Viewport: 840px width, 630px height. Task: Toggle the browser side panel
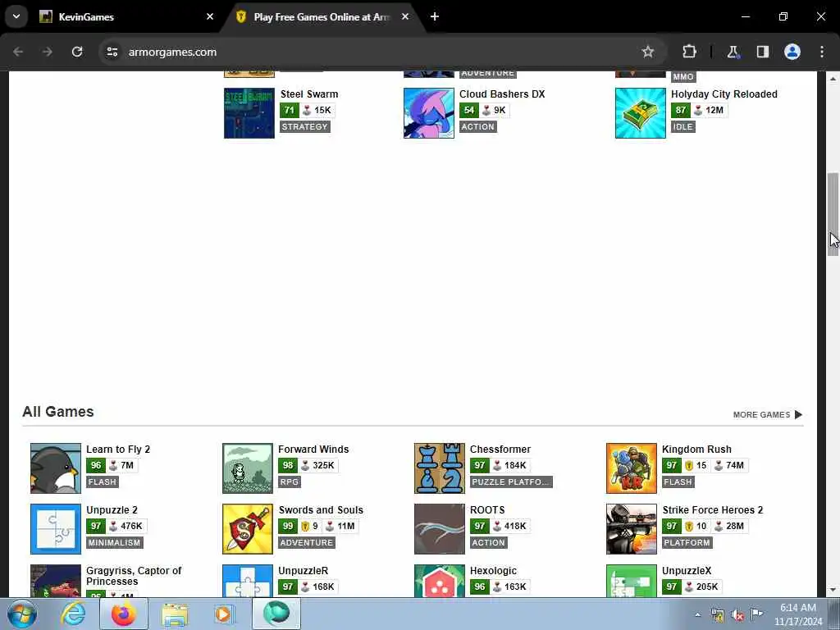pyautogui.click(x=762, y=52)
